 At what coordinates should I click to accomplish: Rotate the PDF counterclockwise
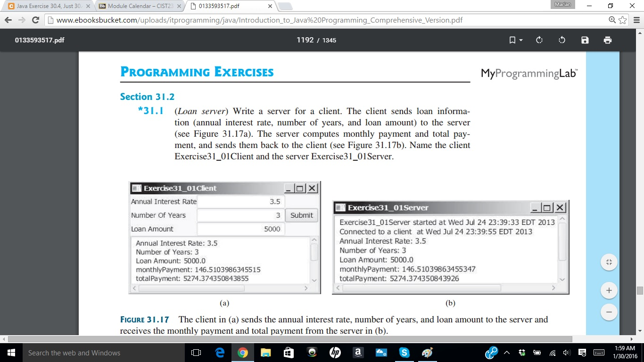pyautogui.click(x=561, y=40)
